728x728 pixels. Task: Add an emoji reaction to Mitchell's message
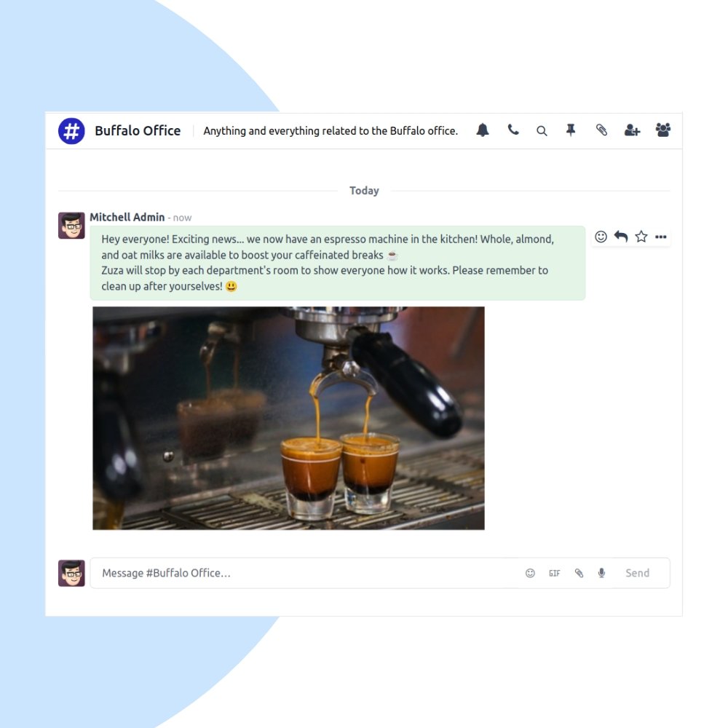click(601, 237)
